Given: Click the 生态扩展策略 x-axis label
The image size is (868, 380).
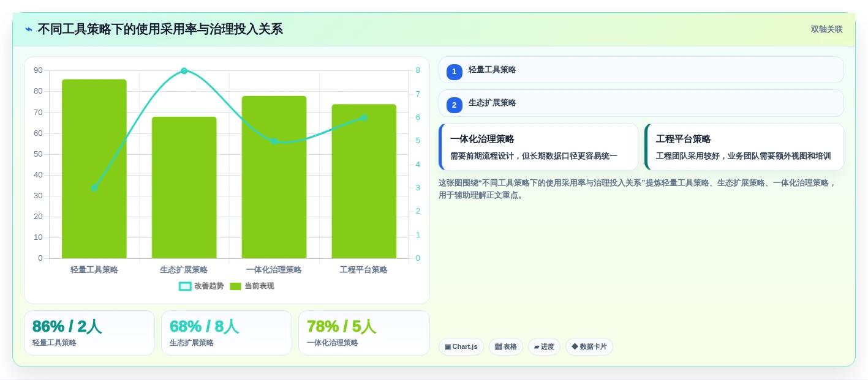Looking at the screenshot, I should (184, 270).
